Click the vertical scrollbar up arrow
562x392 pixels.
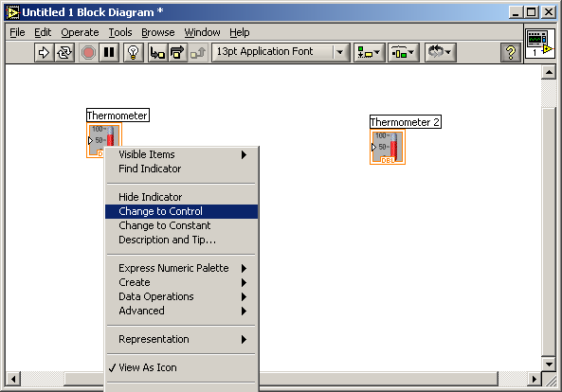[x=549, y=72]
